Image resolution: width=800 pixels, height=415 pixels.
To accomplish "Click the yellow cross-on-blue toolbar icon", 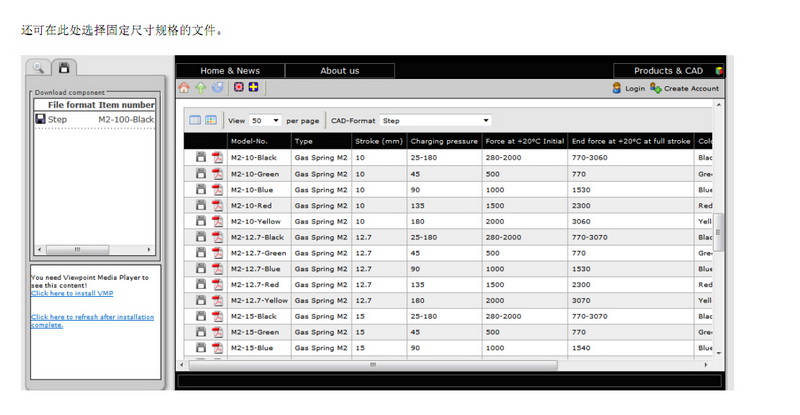I will pyautogui.click(x=254, y=87).
